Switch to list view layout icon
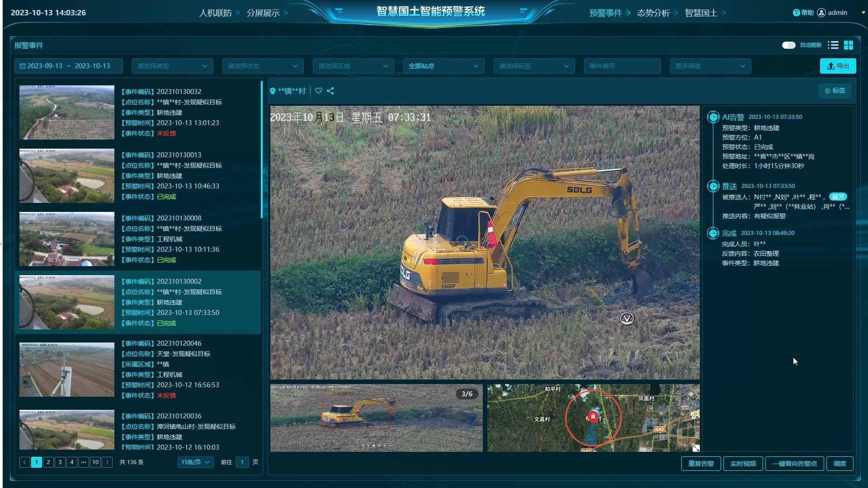 pyautogui.click(x=833, y=45)
